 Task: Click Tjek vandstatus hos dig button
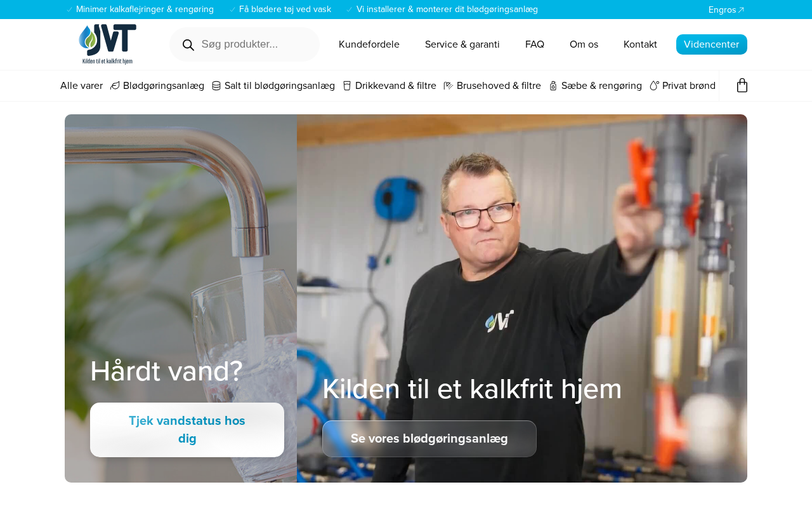pyautogui.click(x=187, y=430)
